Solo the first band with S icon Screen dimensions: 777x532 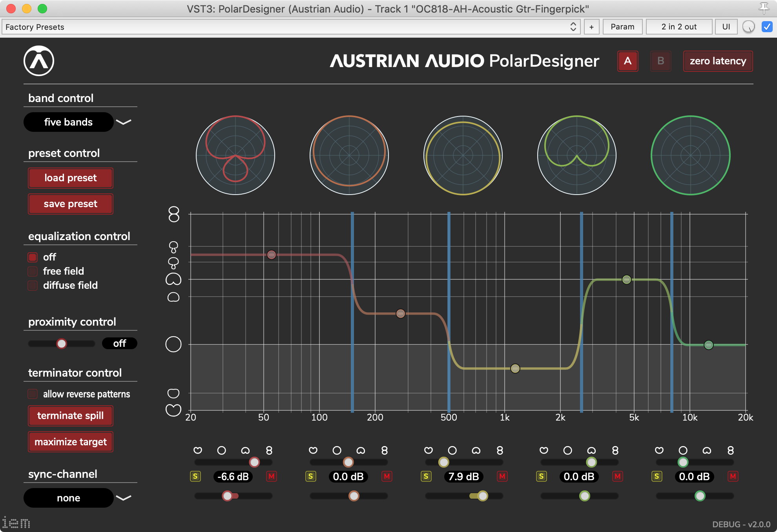[x=195, y=476]
